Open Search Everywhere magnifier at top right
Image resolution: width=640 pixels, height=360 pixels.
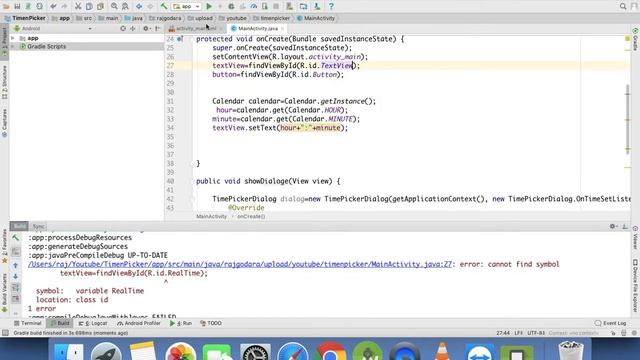[x=623, y=6]
